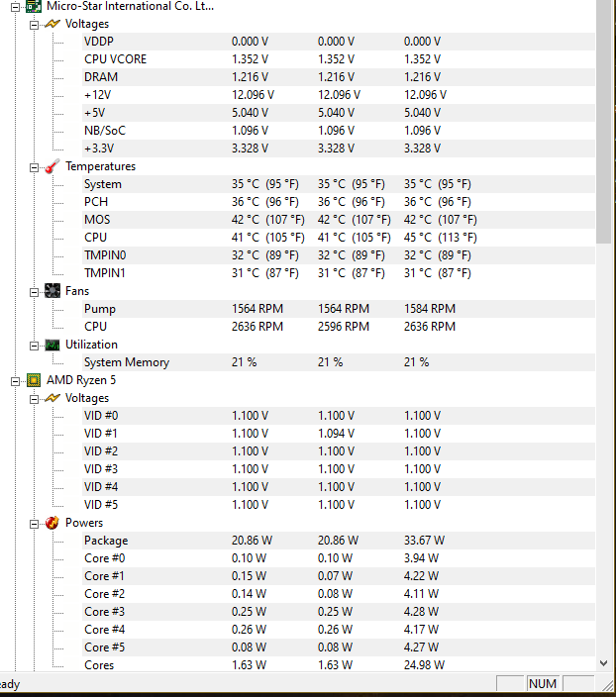Click the Fans section fan icon
The height and width of the screenshot is (697, 616).
coord(52,291)
